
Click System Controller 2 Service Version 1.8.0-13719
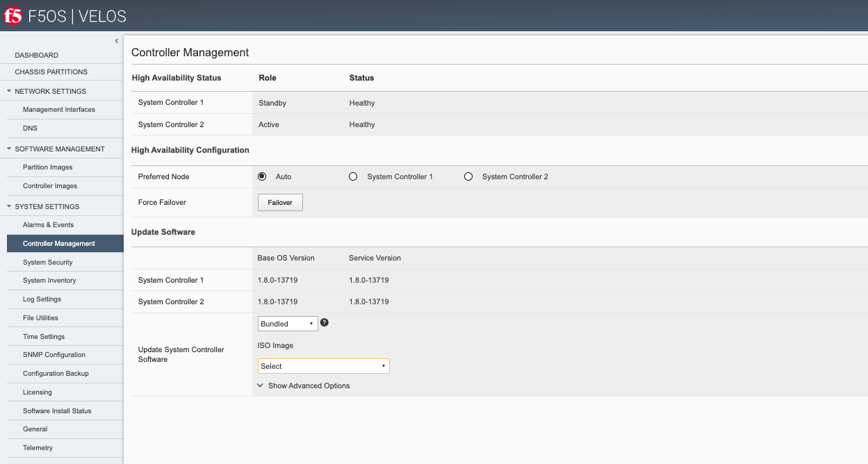coord(369,301)
